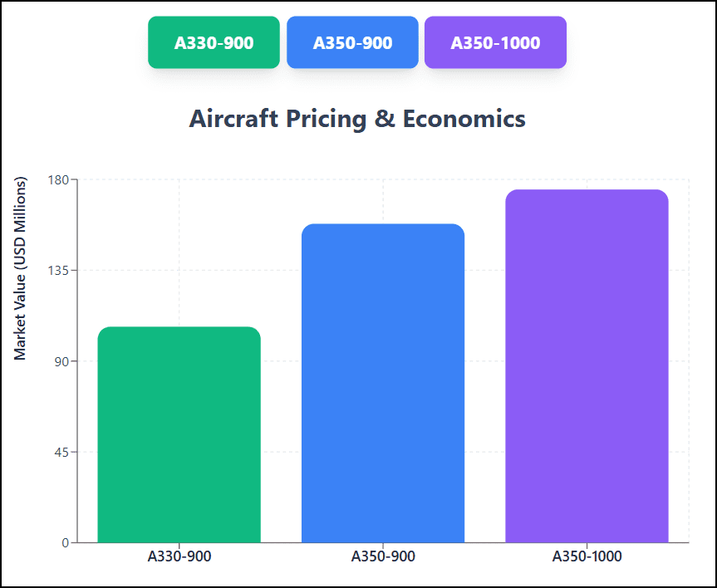Click the Market Value axis title
The image size is (717, 588).
tap(21, 268)
